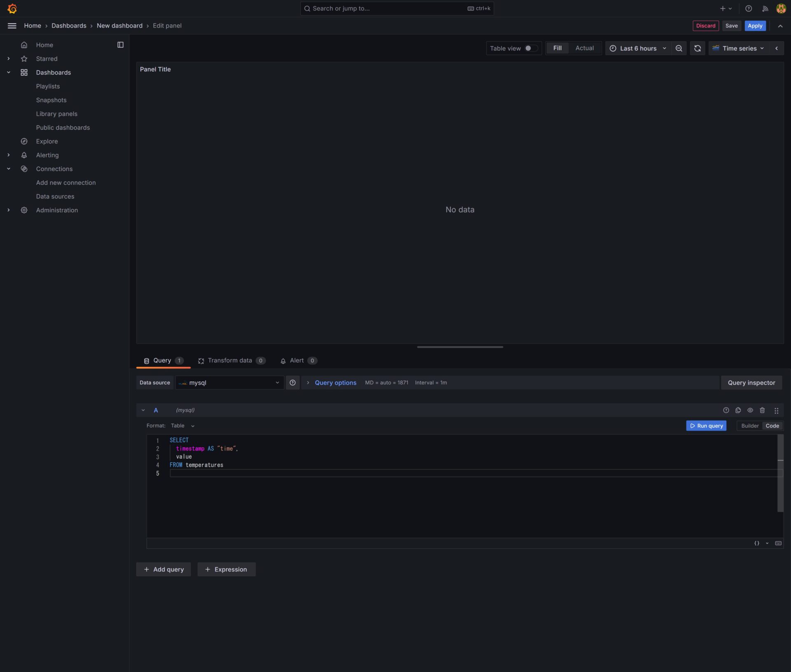Open the news feed icon in the top bar
Screen dimensions: 791x672
tap(765, 8)
